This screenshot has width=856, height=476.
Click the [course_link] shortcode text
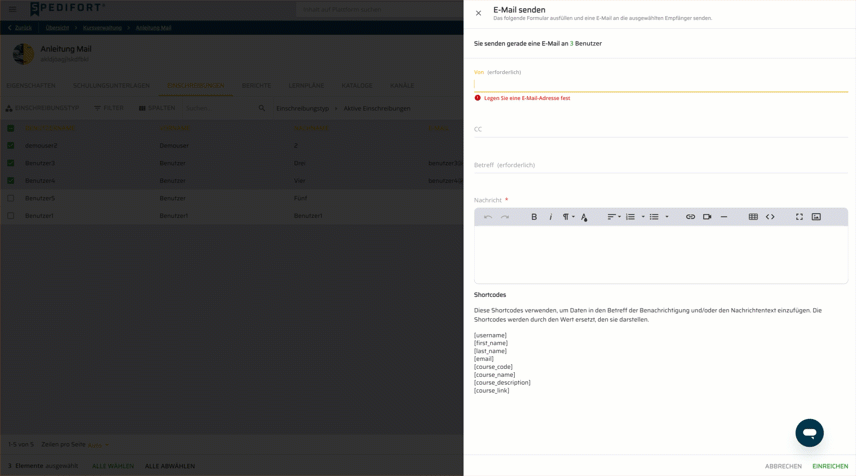tap(491, 390)
